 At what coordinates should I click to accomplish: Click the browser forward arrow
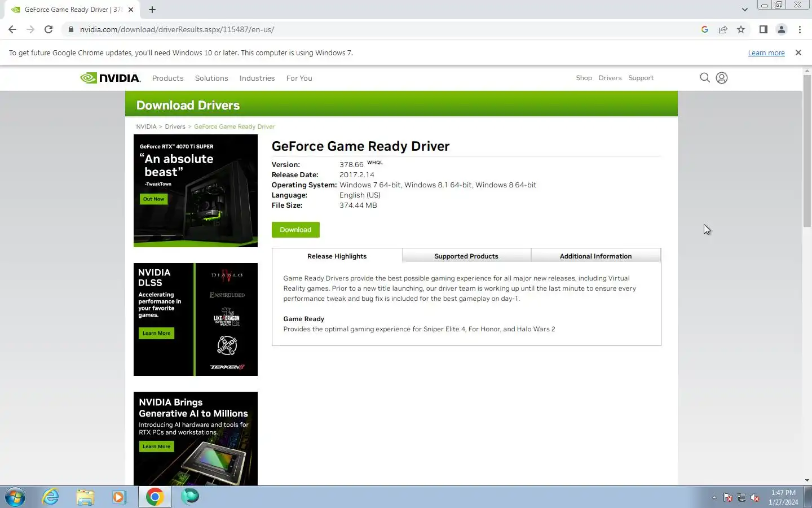(30, 29)
